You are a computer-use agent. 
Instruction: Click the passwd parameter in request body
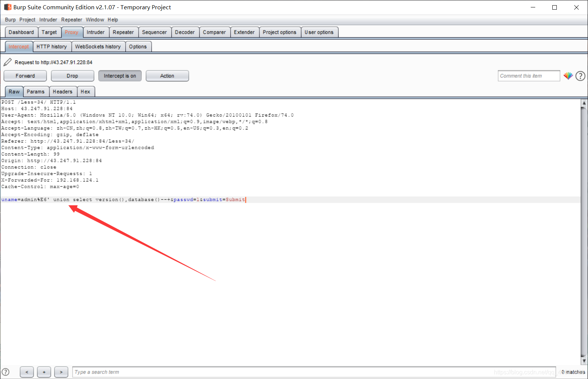[183, 200]
